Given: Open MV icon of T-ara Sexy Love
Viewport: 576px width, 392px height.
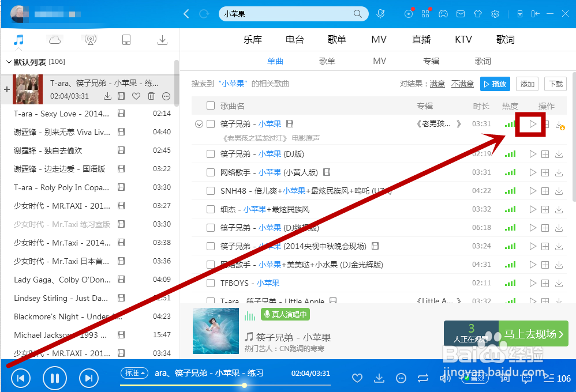Looking at the screenshot, I should click(121, 114).
